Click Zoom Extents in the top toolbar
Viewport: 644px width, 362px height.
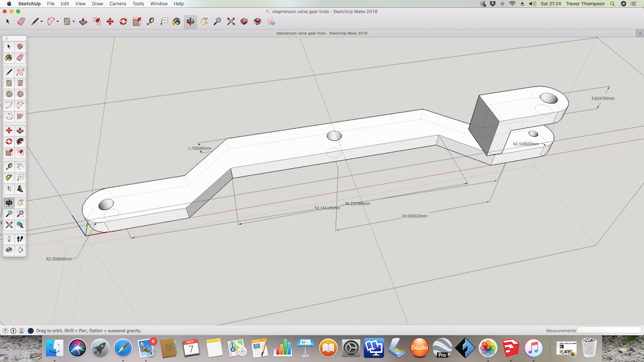pyautogui.click(x=231, y=22)
